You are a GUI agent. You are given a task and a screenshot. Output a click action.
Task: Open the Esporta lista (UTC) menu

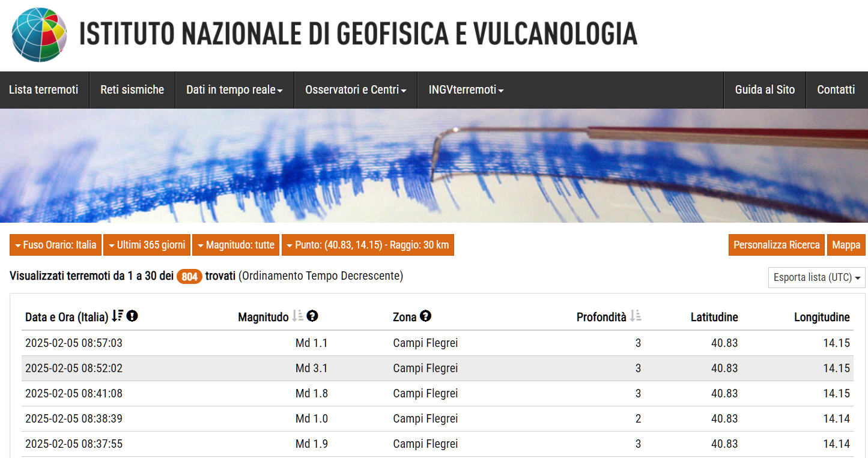pyautogui.click(x=816, y=277)
